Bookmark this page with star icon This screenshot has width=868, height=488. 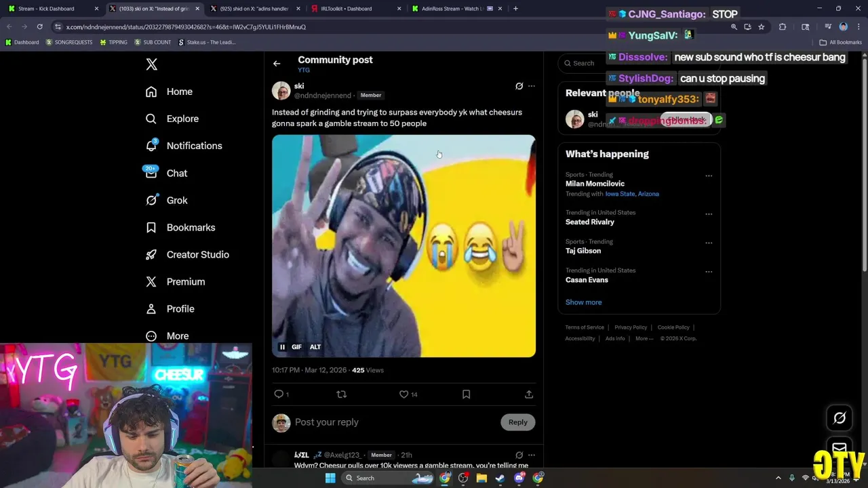click(x=762, y=27)
